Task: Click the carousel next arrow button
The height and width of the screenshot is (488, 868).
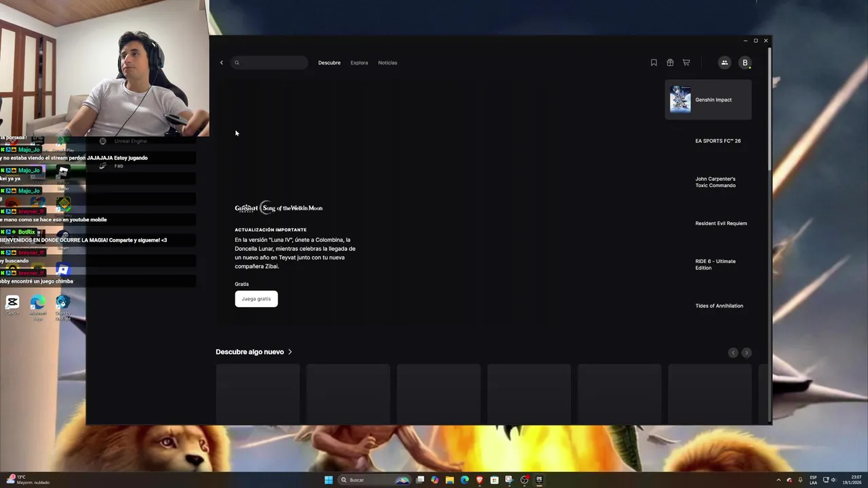Action: click(746, 352)
